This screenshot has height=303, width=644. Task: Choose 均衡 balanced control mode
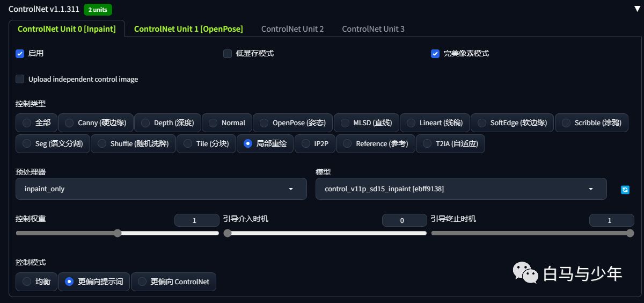(x=36, y=282)
